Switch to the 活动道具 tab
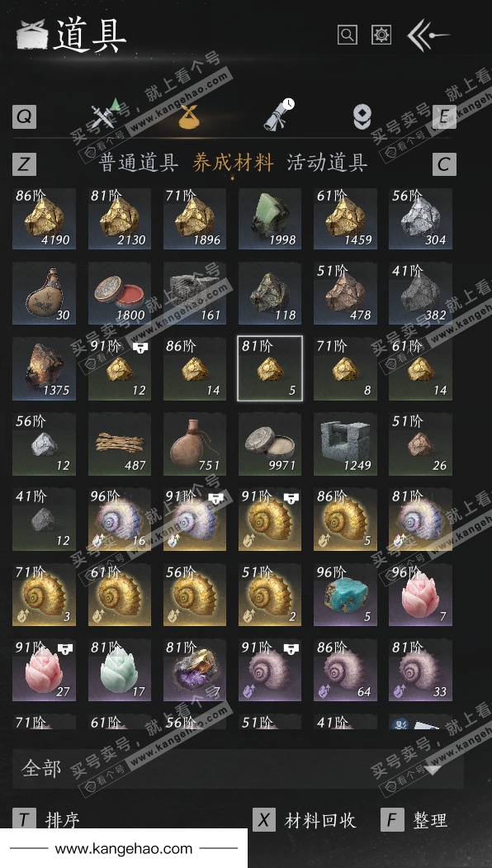492x868 pixels. (327, 163)
